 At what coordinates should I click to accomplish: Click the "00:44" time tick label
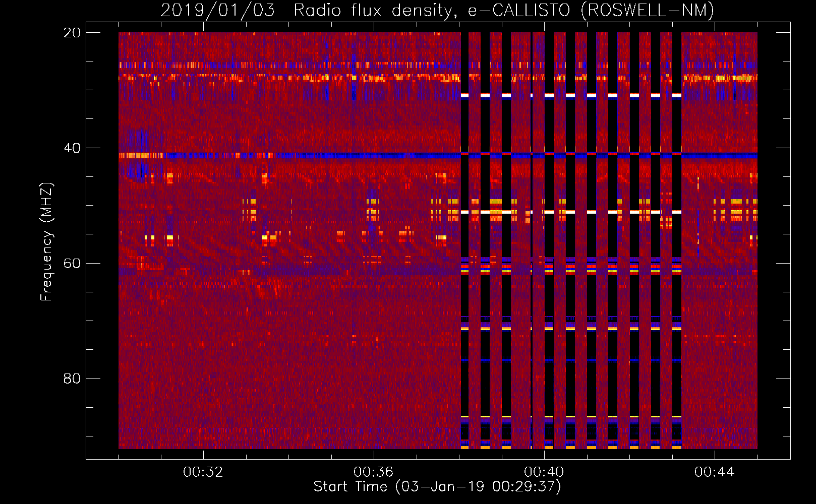pos(715,472)
